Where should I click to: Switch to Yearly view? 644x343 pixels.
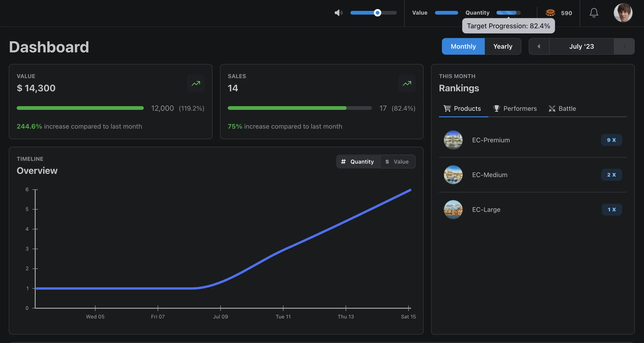pos(503,46)
